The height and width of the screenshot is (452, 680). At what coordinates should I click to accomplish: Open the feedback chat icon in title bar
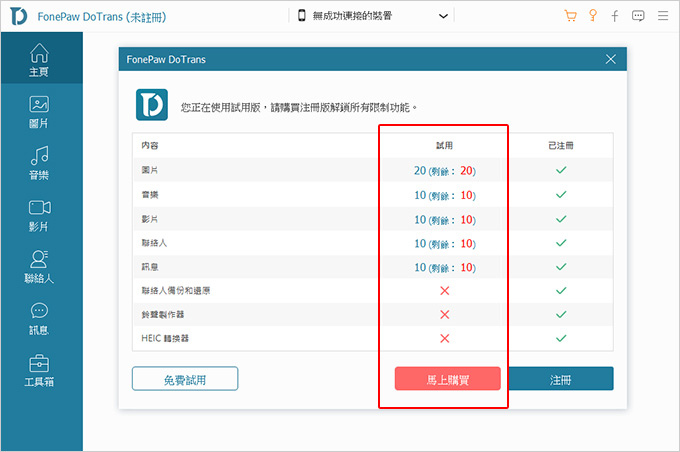[638, 16]
